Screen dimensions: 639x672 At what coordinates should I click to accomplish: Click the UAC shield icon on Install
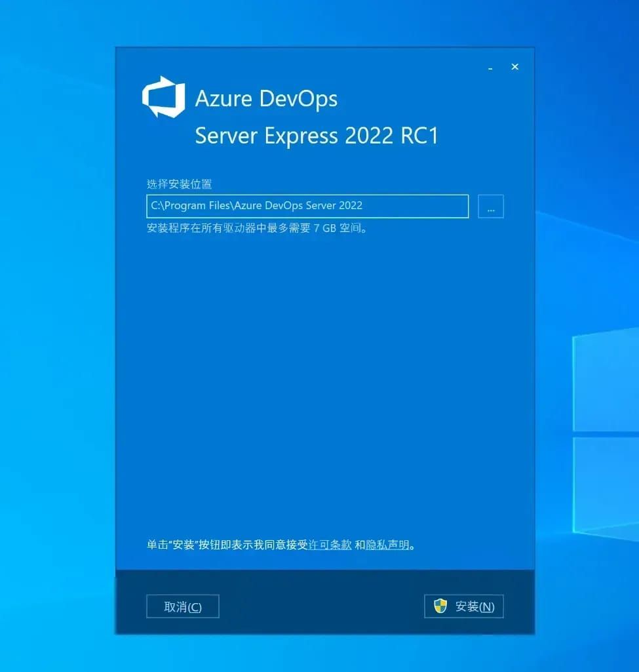(440, 606)
